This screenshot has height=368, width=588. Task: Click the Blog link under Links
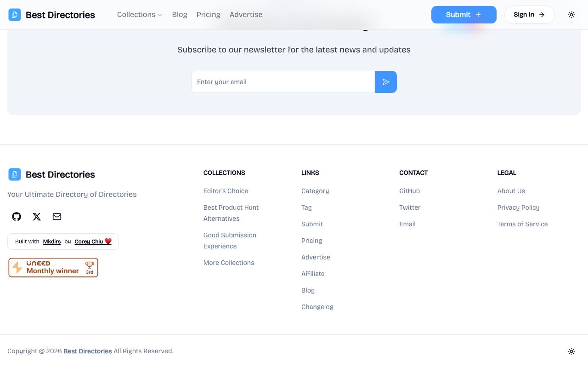coord(308,290)
